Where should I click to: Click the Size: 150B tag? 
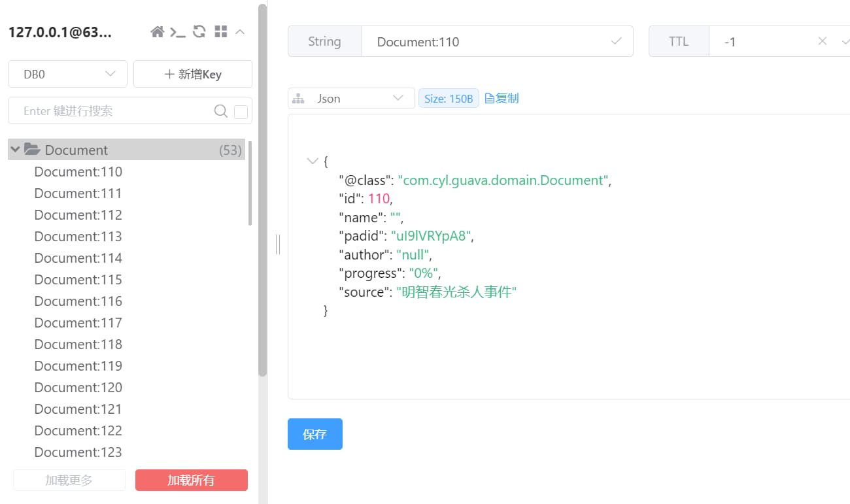[449, 98]
